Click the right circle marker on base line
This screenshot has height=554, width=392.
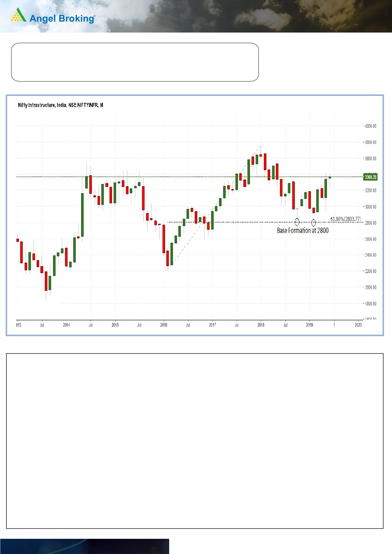pos(313,223)
